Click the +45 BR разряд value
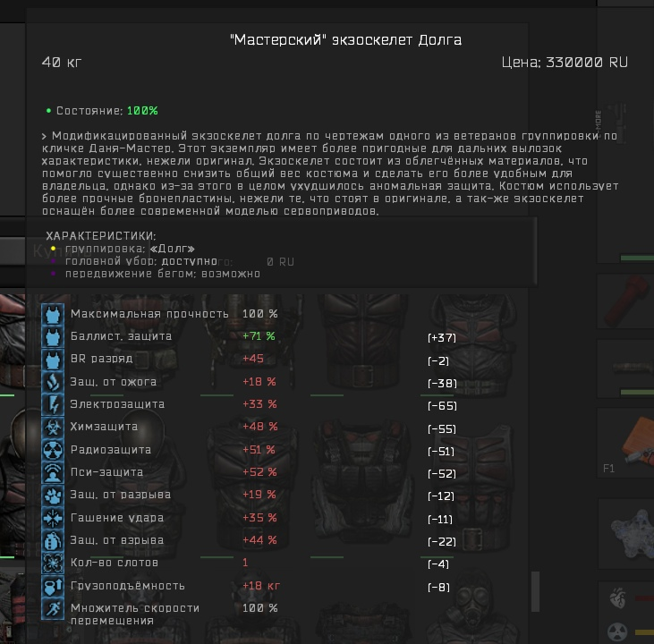 coord(253,359)
